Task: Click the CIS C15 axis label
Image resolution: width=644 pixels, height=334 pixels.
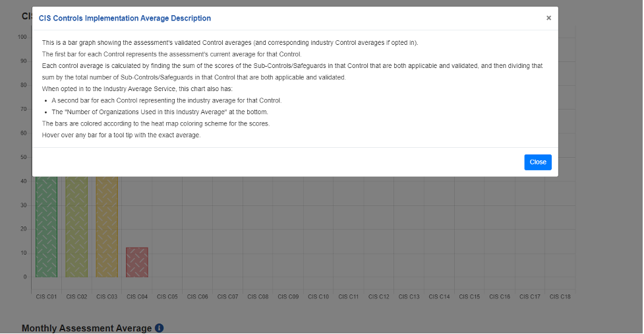Action: (x=469, y=297)
